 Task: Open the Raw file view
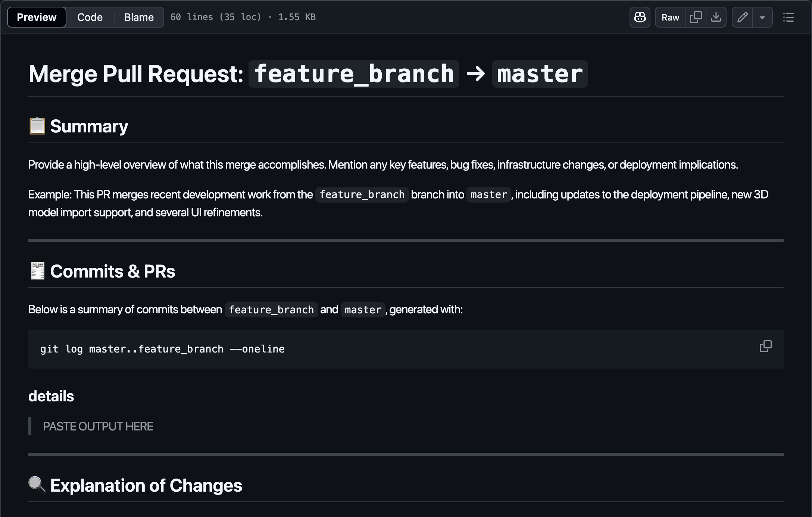[670, 17]
